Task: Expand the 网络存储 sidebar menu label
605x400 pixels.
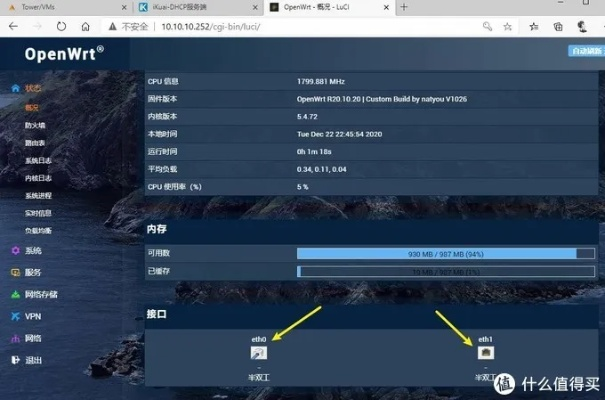Action: pyautogui.click(x=41, y=295)
